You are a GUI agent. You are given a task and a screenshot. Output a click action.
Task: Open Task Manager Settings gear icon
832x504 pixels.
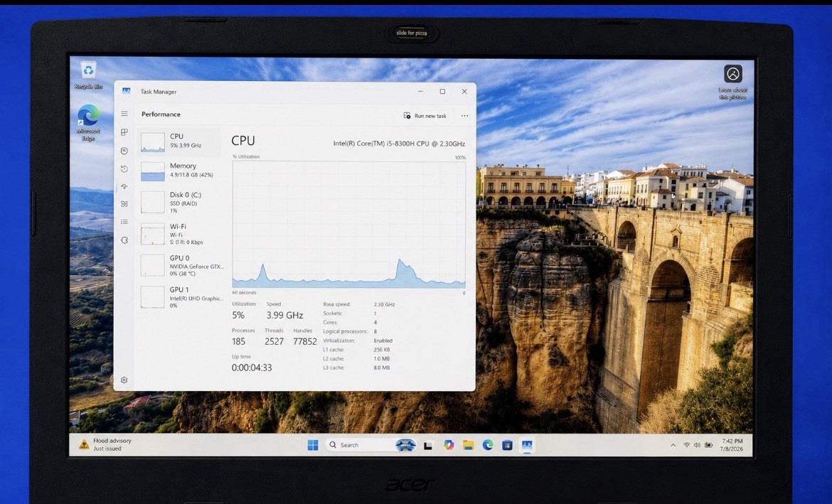124,380
